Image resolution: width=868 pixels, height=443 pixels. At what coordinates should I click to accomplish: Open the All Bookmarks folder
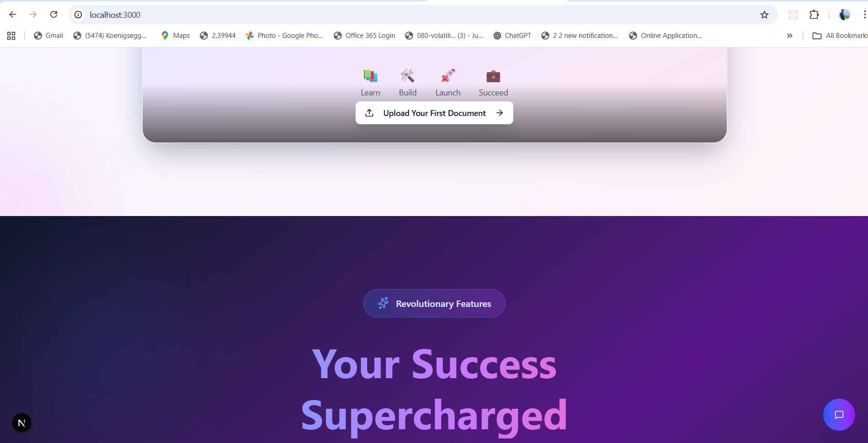pos(840,36)
